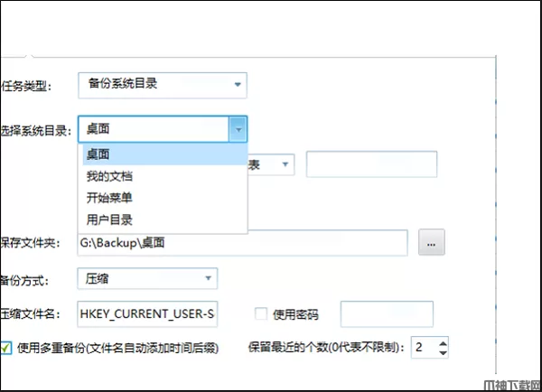Screen dimensions: 542x392
Task: Click the 选择系统目录 combo box text field
Action: pyautogui.click(x=152, y=130)
